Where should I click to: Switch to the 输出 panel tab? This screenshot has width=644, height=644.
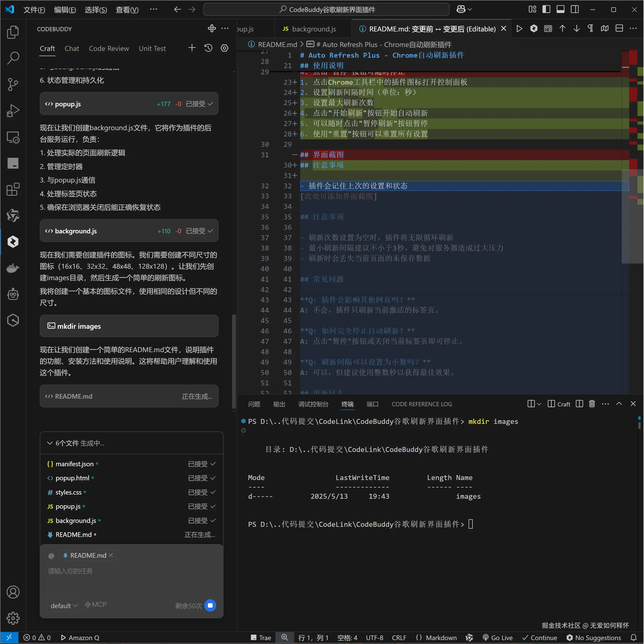(279, 404)
